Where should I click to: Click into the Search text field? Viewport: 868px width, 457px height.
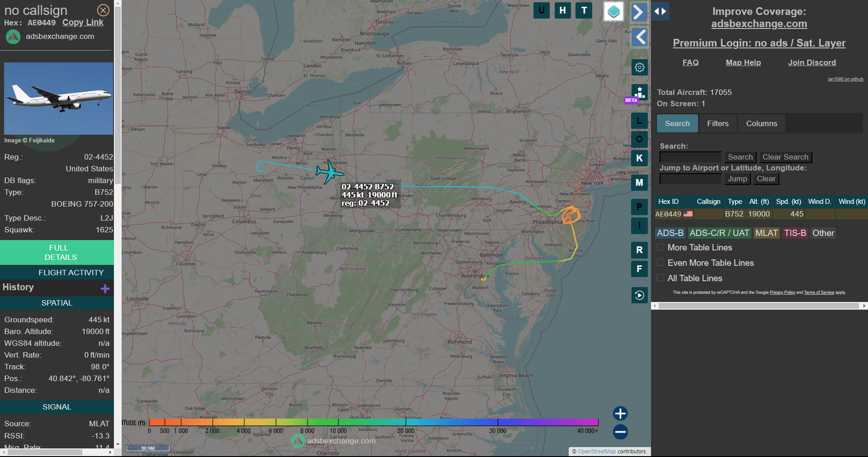690,157
